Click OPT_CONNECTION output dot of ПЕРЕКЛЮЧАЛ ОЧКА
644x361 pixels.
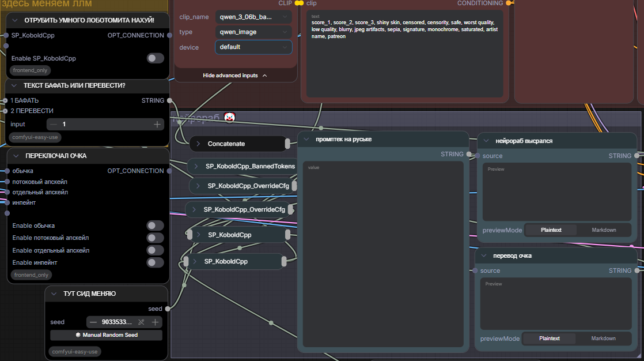click(x=169, y=171)
